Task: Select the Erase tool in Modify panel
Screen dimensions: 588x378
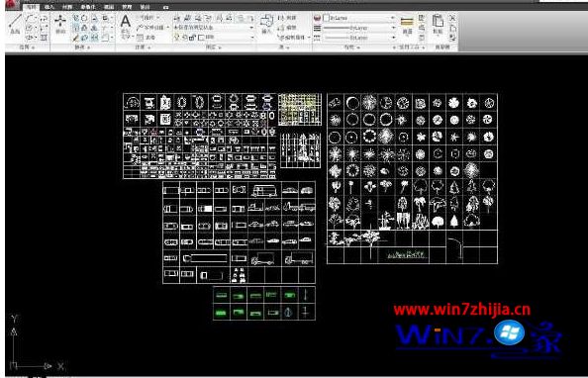Action: pyautogui.click(x=76, y=38)
